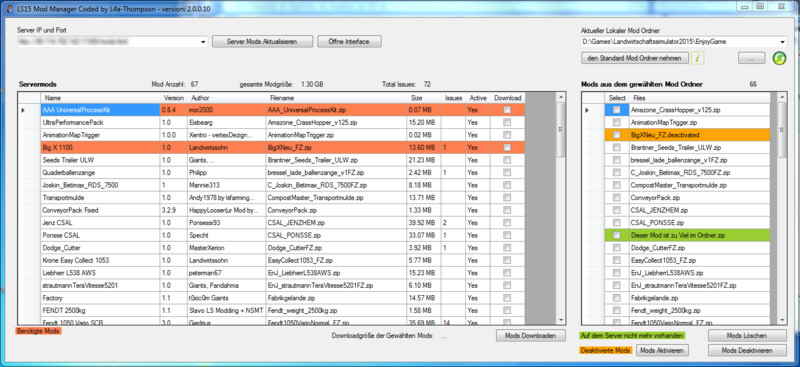The image size is (800, 367).
Task: Select Seeds Trailer ULW row
Action: click(284, 160)
